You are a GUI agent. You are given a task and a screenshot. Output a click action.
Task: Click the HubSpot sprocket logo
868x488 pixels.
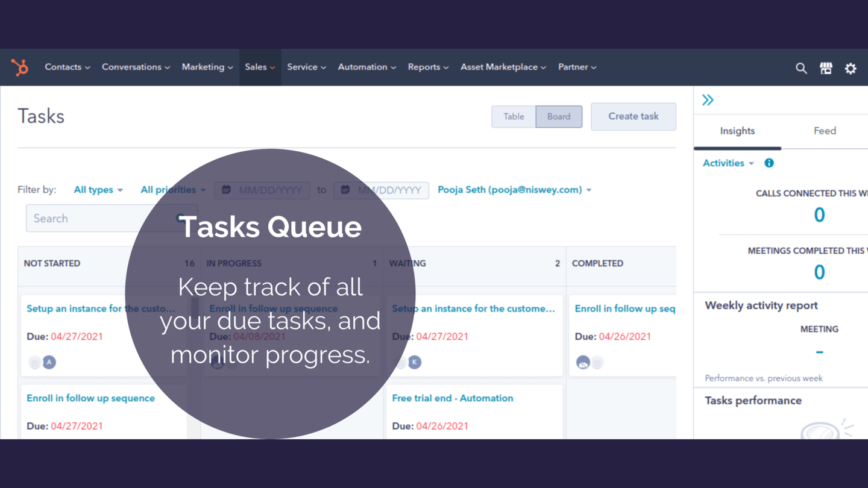tap(20, 67)
